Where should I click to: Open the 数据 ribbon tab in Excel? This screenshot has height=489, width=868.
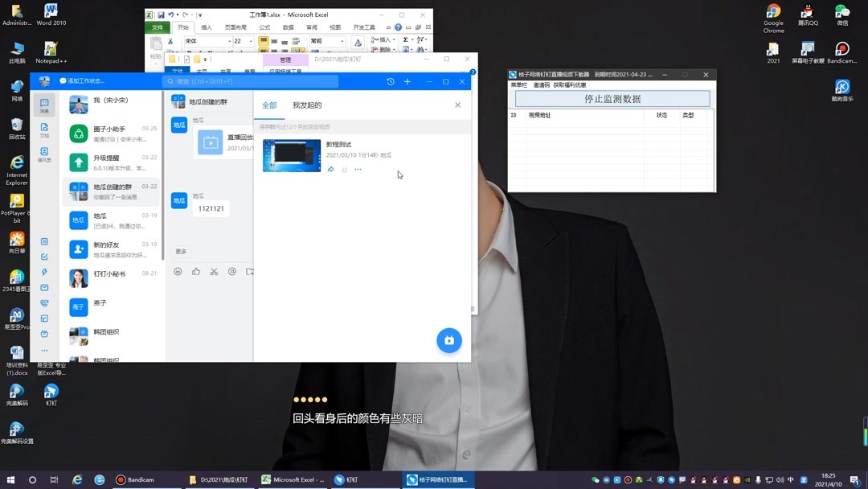pyautogui.click(x=287, y=27)
